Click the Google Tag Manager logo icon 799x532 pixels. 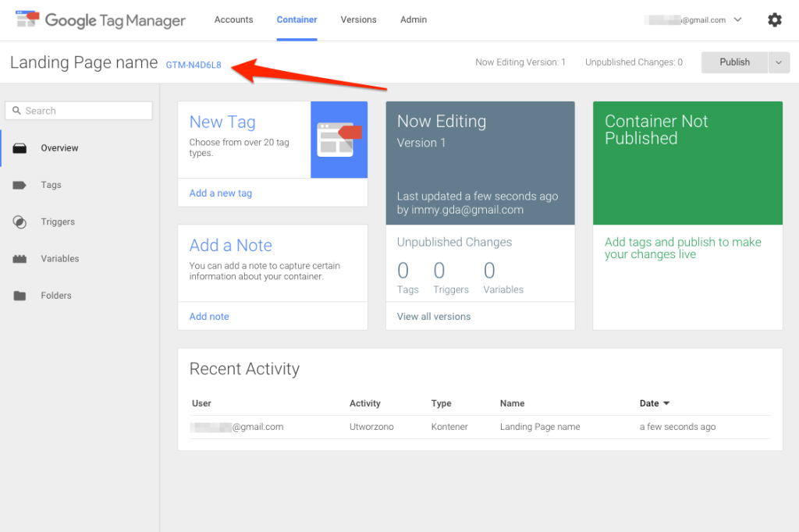tap(27, 20)
